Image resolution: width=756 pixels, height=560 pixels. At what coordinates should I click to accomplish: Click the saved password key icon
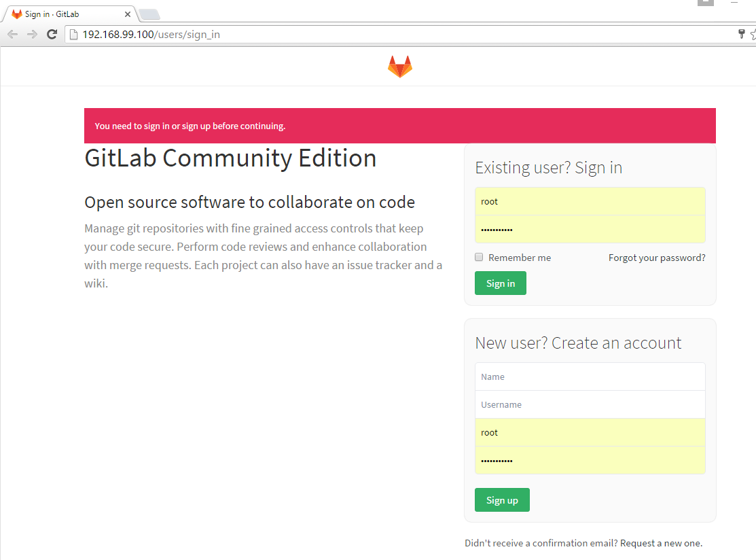(741, 34)
